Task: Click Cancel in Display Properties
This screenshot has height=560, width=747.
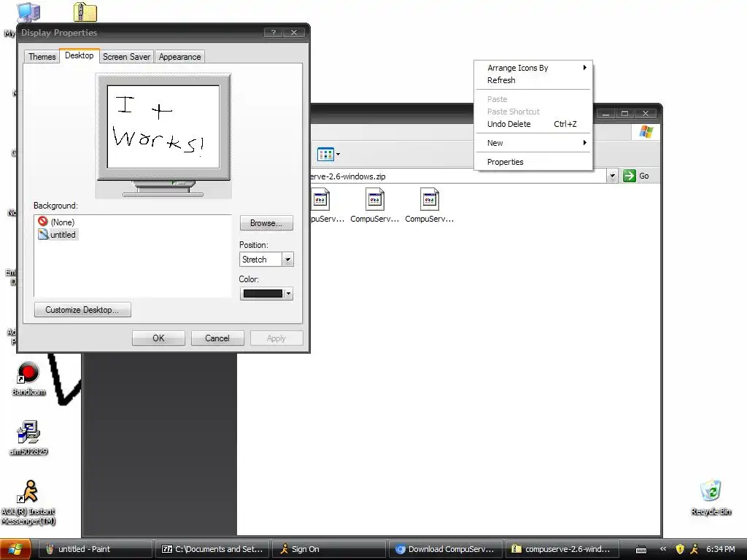Action: [217, 338]
